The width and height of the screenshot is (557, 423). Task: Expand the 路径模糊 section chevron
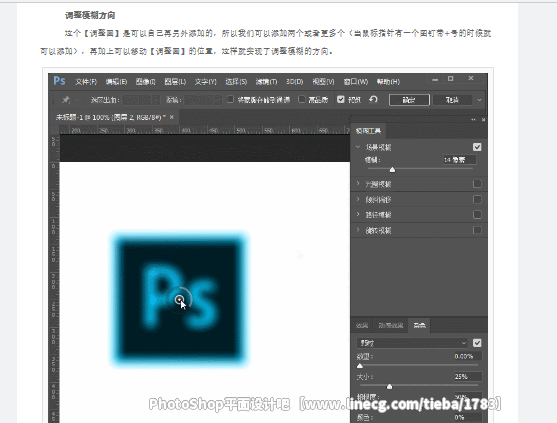[x=358, y=214]
